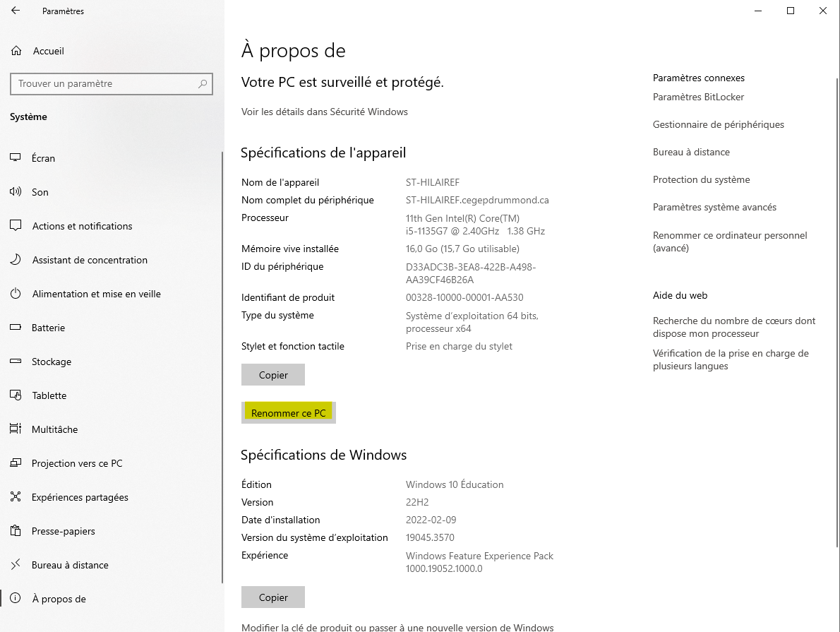Viewport: 840px width, 632px height.
Task: Click the Renommer ce PC button
Action: click(x=288, y=412)
